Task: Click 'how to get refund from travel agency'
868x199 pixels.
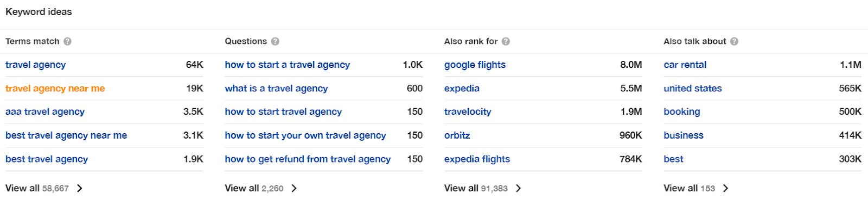Action: click(x=308, y=159)
